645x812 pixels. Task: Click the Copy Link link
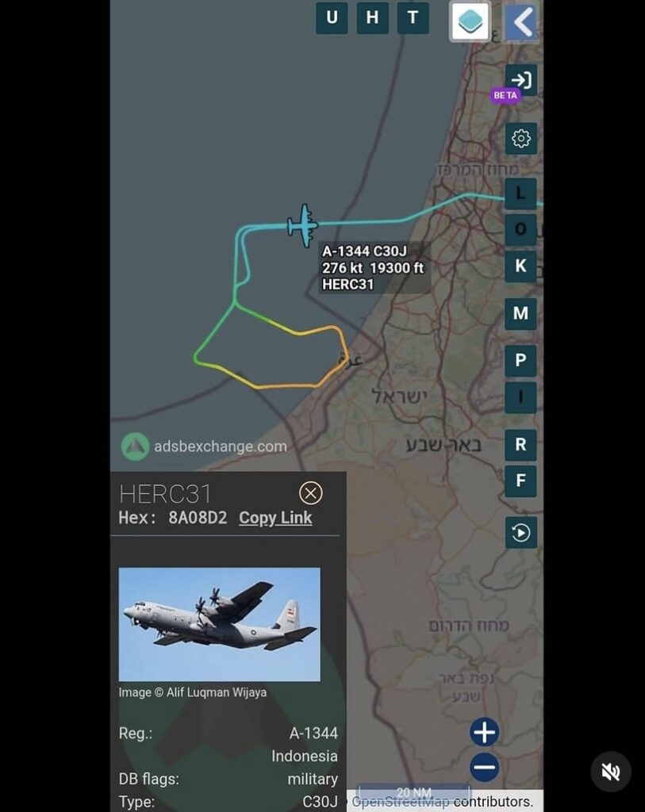tap(275, 518)
